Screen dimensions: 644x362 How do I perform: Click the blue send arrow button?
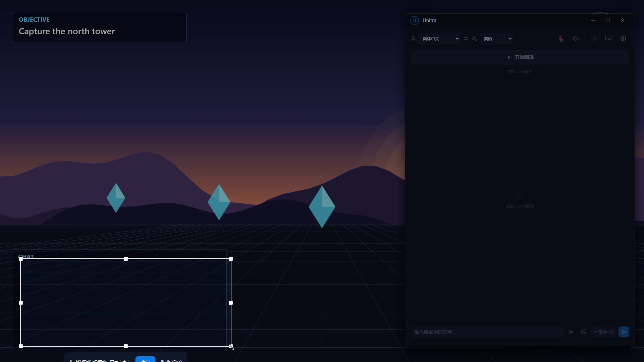[x=624, y=332]
